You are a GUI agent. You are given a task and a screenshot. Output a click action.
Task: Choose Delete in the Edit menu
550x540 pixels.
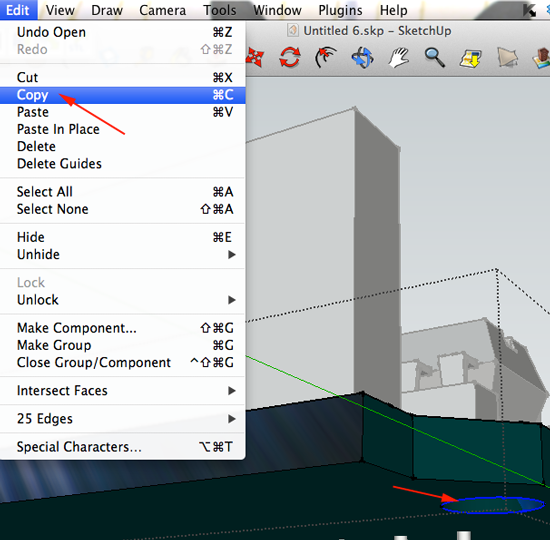[122, 146]
